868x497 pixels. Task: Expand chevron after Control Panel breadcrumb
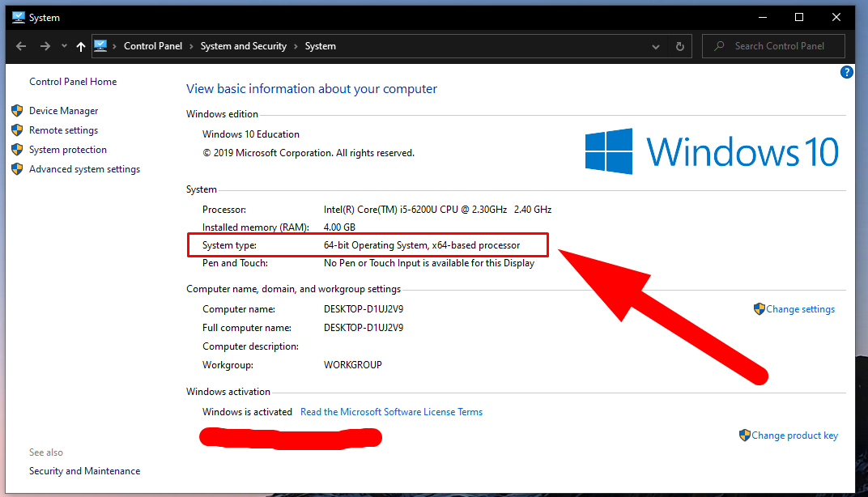pos(192,46)
